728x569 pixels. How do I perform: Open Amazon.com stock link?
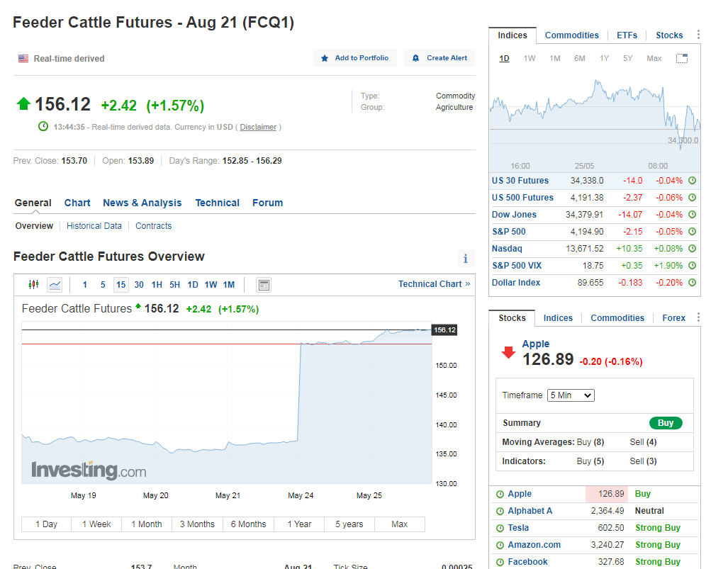pos(534,546)
